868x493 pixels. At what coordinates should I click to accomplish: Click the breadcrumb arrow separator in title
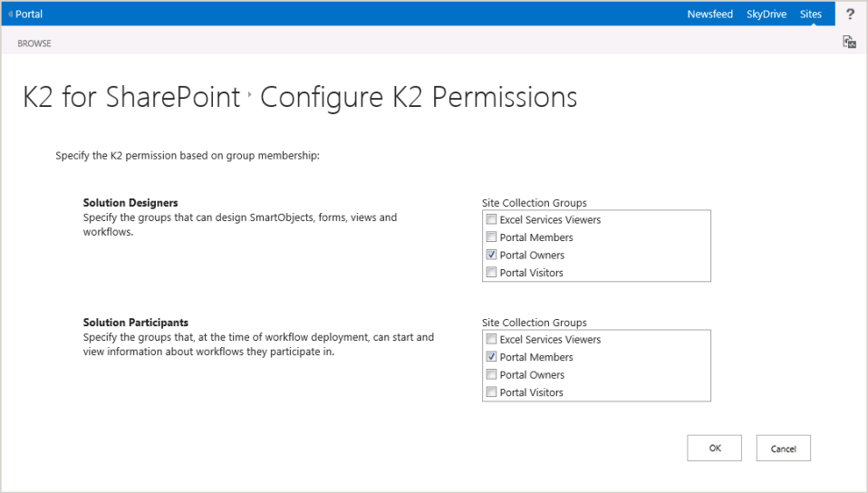coord(249,94)
